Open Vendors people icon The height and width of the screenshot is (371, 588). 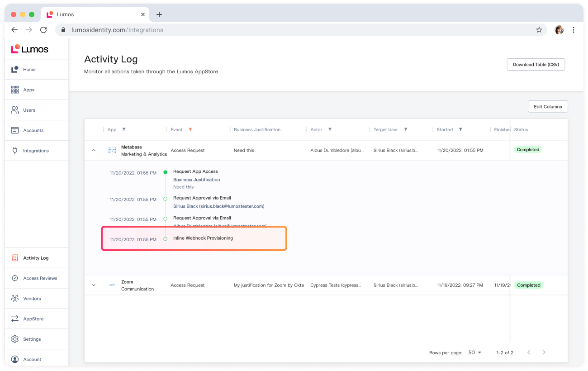(x=15, y=299)
